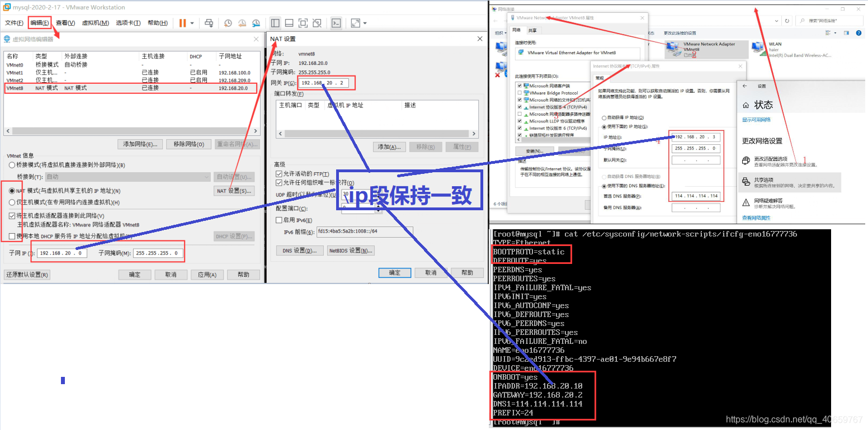Click the 子网 IP input field
This screenshot has width=868, height=430.
(62, 253)
